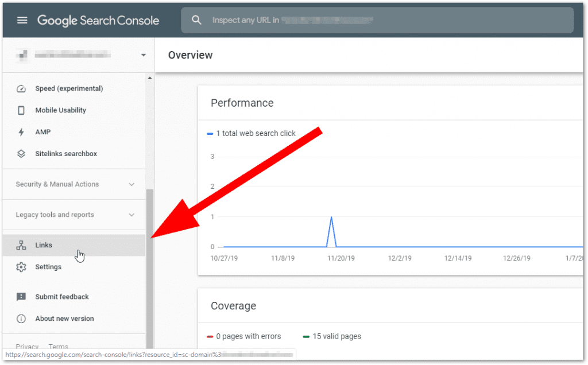Click the Links network icon
Viewport: 588px width, 365px height.
tap(21, 246)
